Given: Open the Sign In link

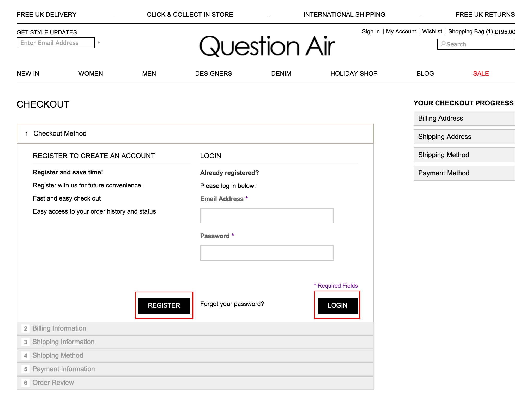Looking at the screenshot, I should coord(371,32).
